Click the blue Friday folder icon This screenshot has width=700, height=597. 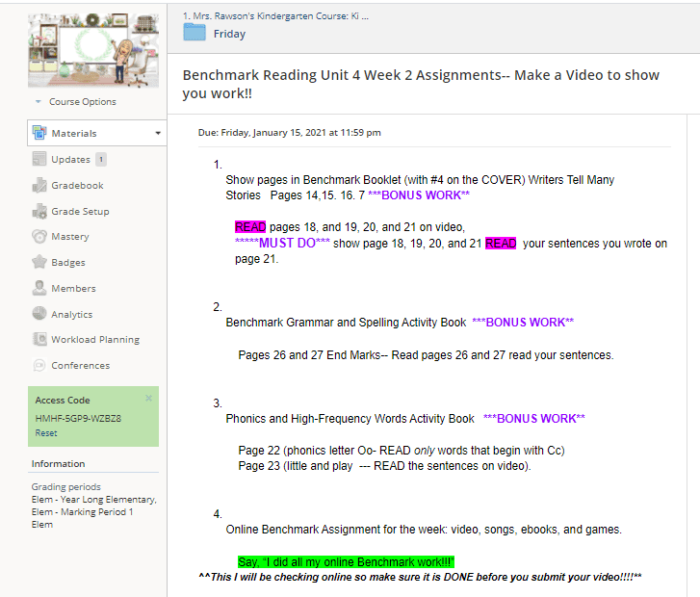click(194, 33)
